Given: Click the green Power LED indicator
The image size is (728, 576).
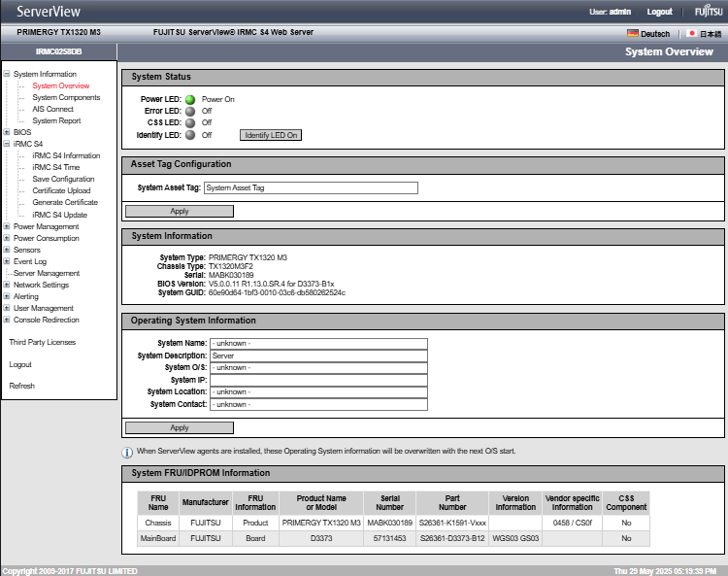Looking at the screenshot, I should 190,99.
